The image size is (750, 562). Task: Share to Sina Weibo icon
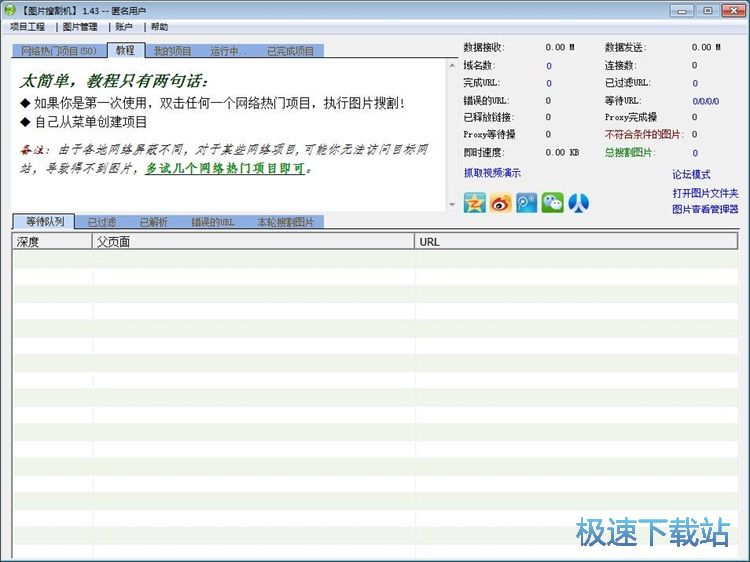click(500, 203)
